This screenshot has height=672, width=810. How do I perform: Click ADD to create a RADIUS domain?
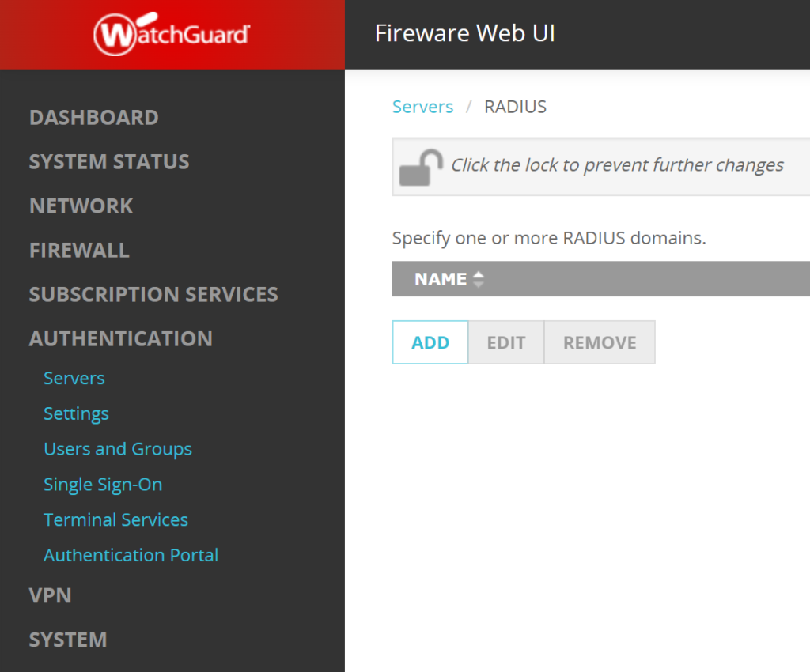430,342
